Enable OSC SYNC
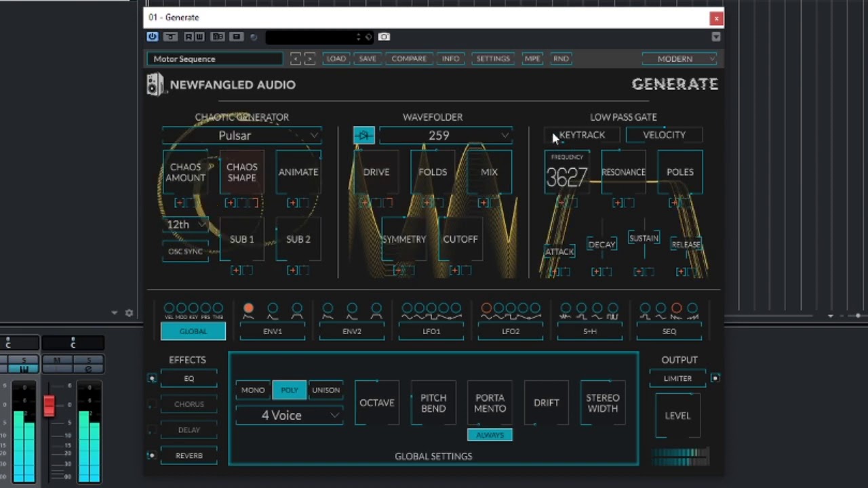This screenshot has height=488, width=868. point(185,251)
